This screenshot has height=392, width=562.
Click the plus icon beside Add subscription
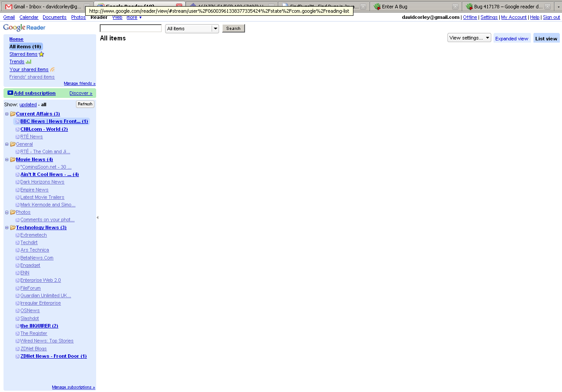coord(10,93)
